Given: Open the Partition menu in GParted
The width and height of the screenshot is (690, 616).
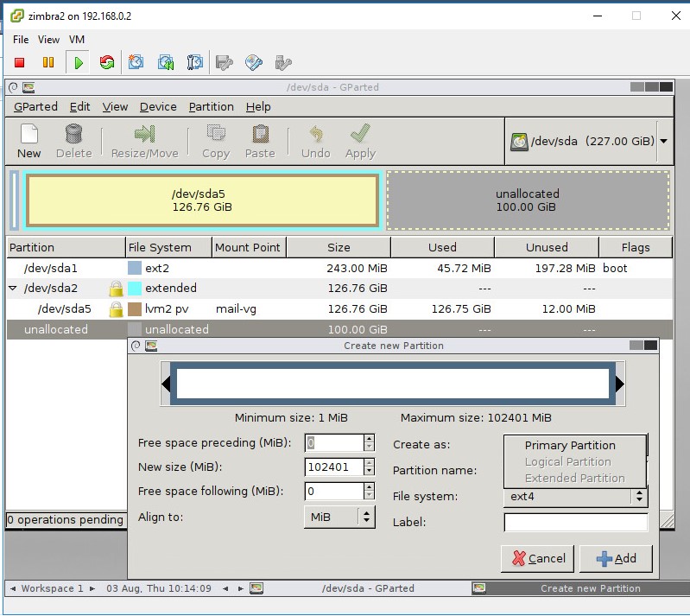Looking at the screenshot, I should [x=212, y=107].
